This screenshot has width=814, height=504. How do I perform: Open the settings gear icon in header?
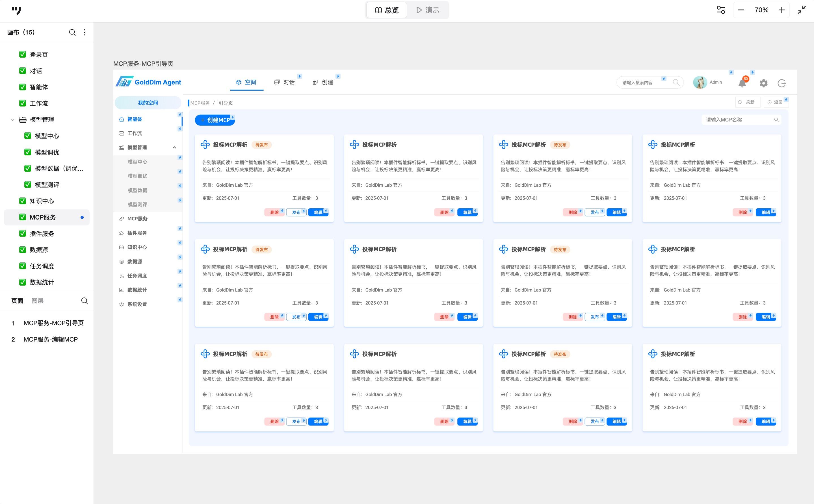point(763,83)
